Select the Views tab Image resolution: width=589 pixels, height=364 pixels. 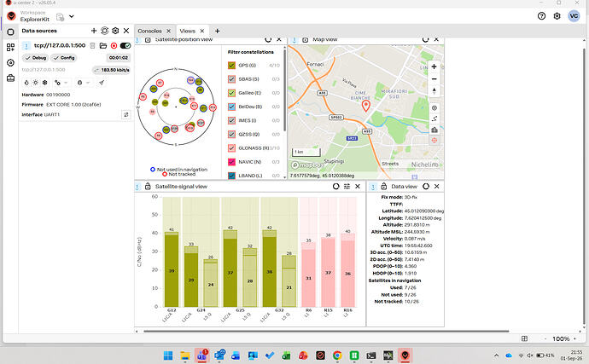pyautogui.click(x=187, y=32)
